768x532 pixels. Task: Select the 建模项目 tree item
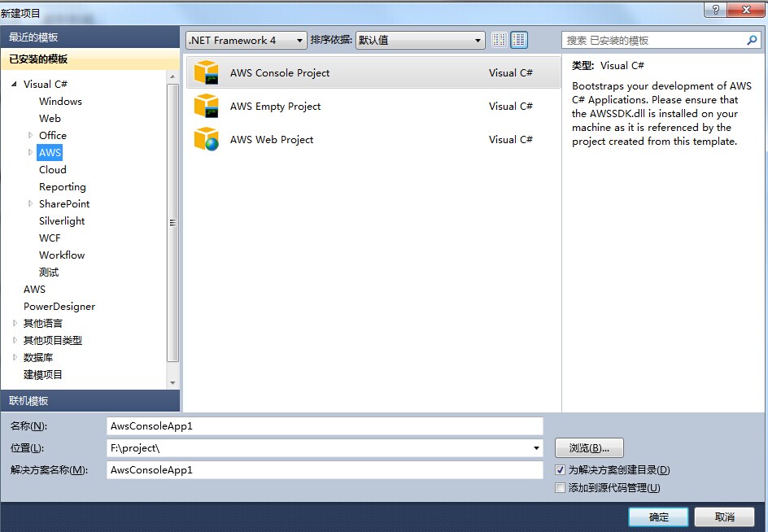[x=42, y=375]
